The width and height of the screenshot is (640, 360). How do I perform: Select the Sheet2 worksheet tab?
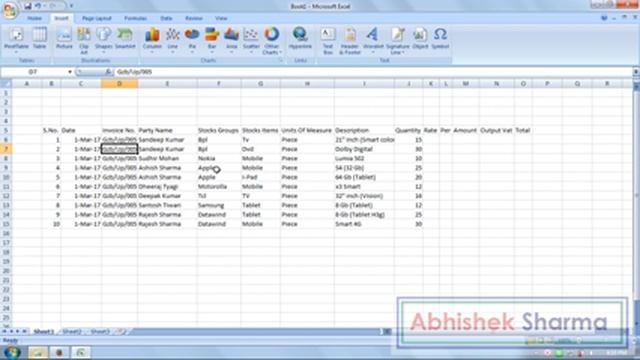coord(72,331)
